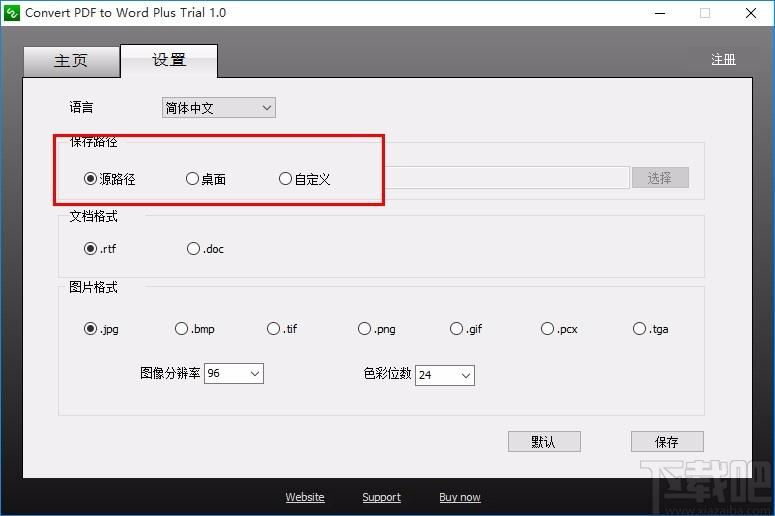
Task: Choose .png image format
Action: 377,329
